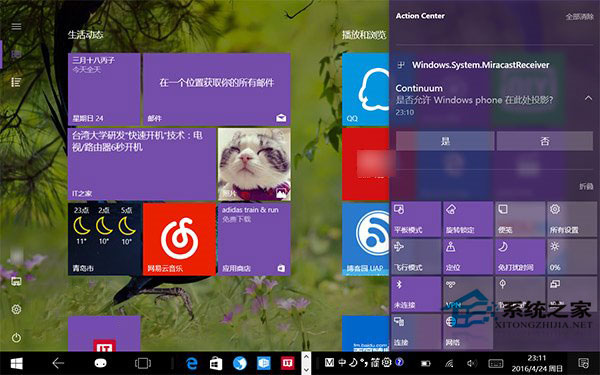This screenshot has height=375, width=600.
Task: Open the cat photo 照片 tile
Action: 254,164
